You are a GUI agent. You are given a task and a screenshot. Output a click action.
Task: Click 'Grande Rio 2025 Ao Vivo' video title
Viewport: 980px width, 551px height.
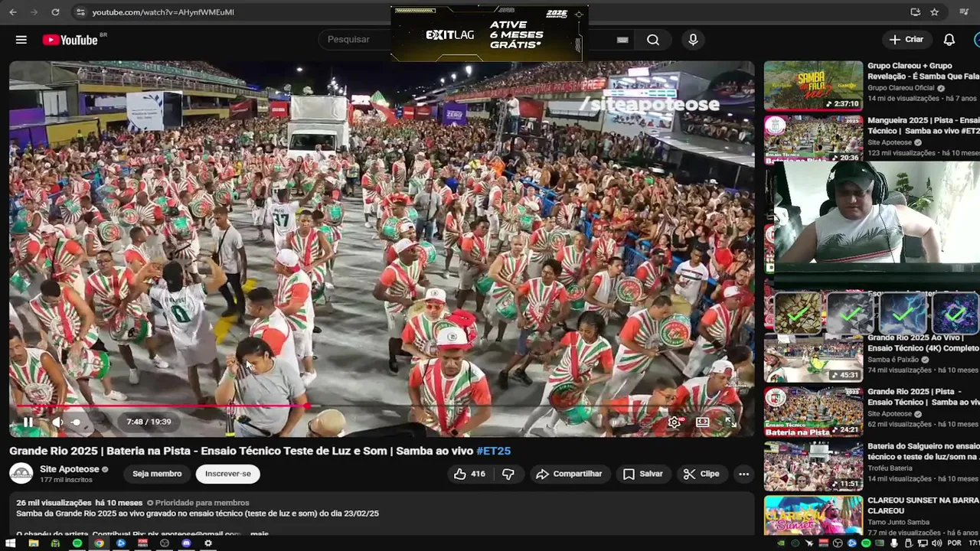pos(923,343)
